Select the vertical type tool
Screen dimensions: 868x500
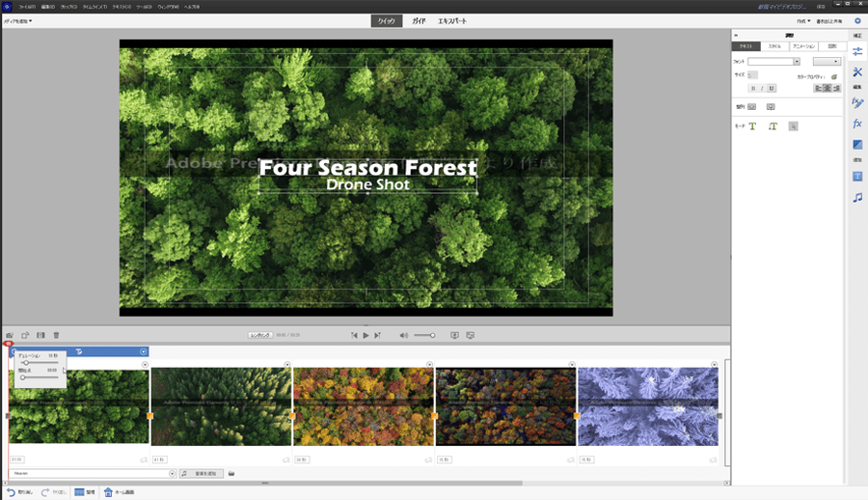tap(773, 126)
